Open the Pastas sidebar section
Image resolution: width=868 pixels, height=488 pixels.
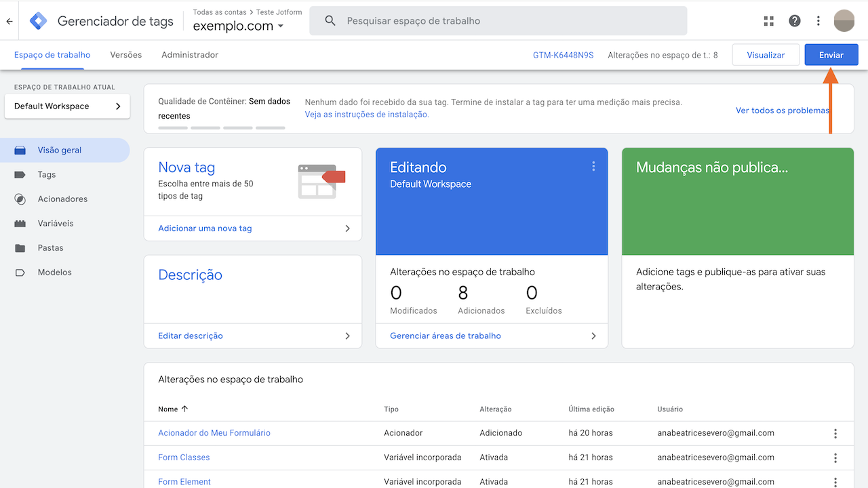pos(52,247)
